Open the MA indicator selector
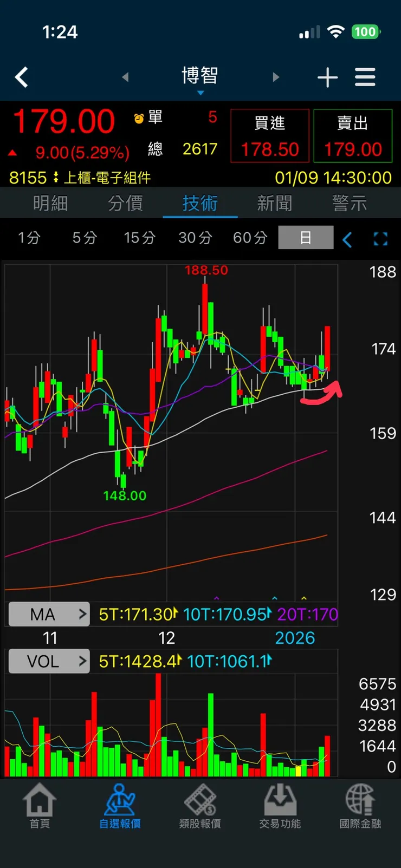Screen dimensions: 401x868 click(49, 614)
